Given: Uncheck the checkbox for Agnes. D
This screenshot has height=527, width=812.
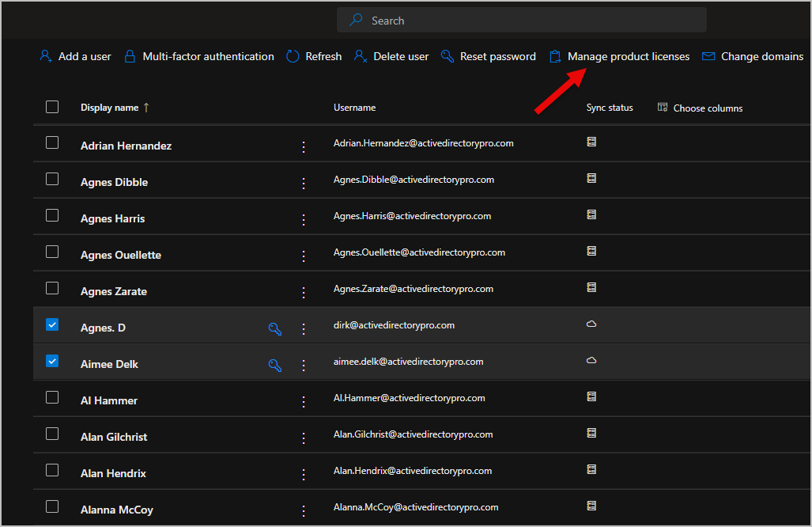Looking at the screenshot, I should click(51, 324).
